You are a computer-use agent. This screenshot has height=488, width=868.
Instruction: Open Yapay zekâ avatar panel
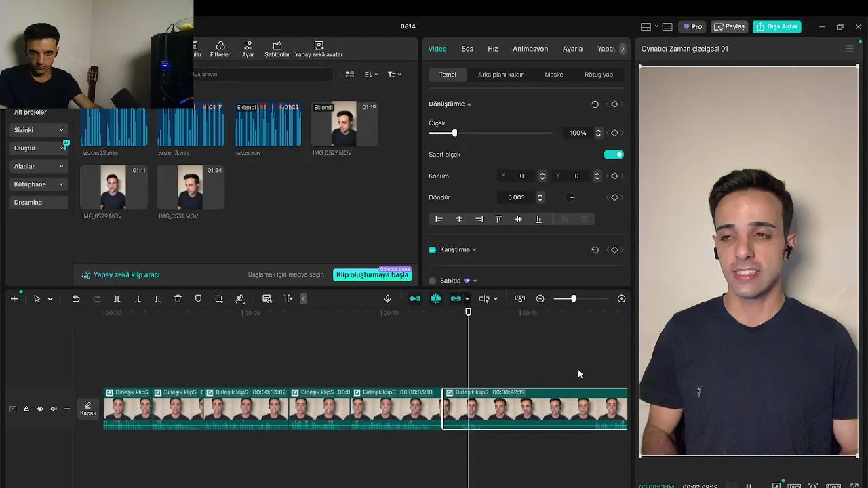319,49
